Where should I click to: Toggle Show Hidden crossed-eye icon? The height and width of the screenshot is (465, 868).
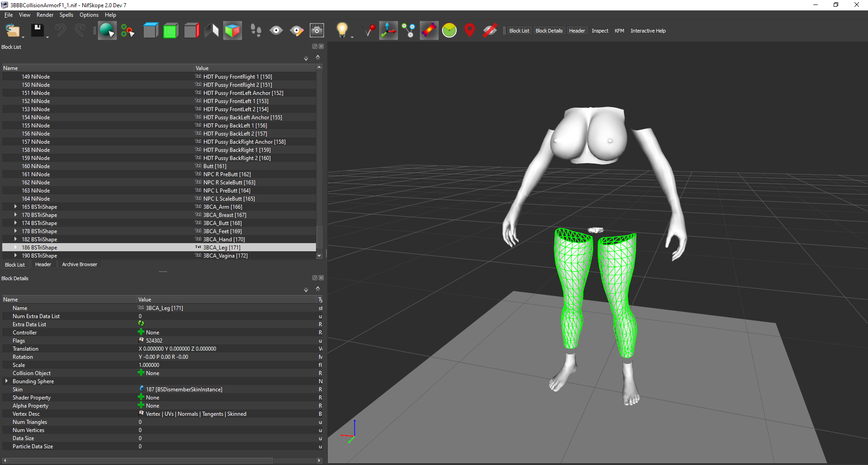pyautogui.click(x=490, y=31)
